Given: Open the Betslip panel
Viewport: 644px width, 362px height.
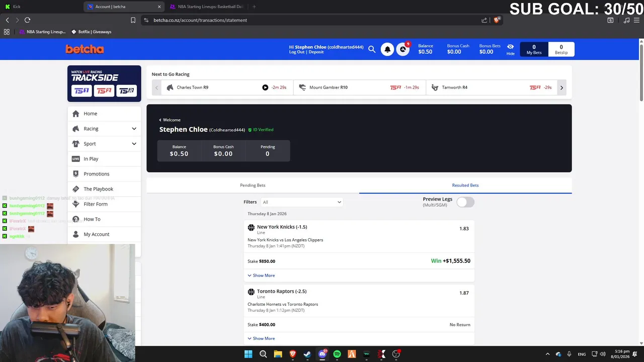Looking at the screenshot, I should [561, 49].
